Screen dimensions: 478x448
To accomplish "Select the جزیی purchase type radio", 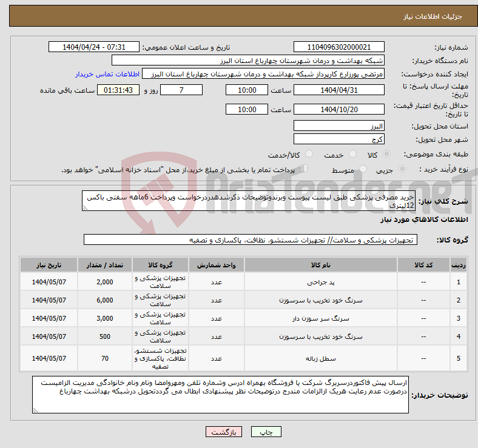I will click(402, 169).
